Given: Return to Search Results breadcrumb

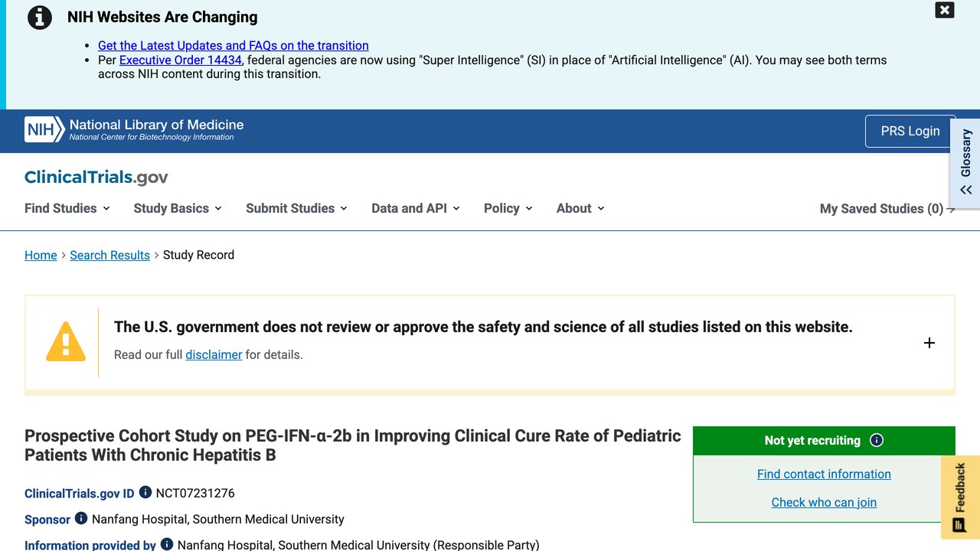Looking at the screenshot, I should tap(110, 255).
